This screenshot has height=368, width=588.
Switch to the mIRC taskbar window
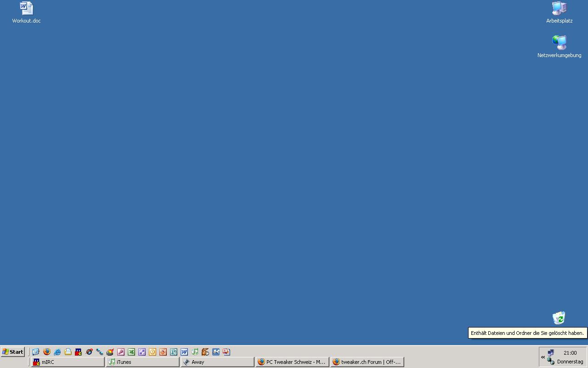point(68,362)
